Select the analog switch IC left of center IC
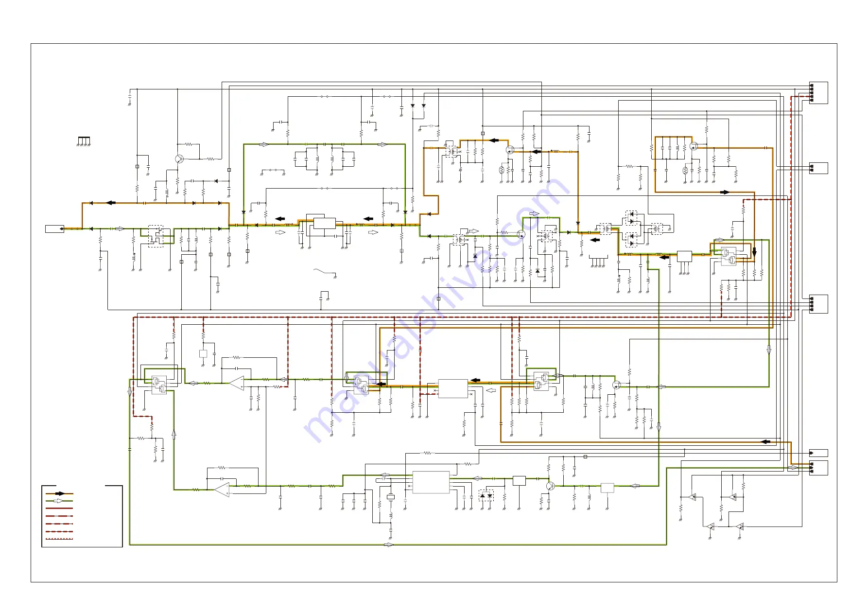The height and width of the screenshot is (614, 868). 361,385
